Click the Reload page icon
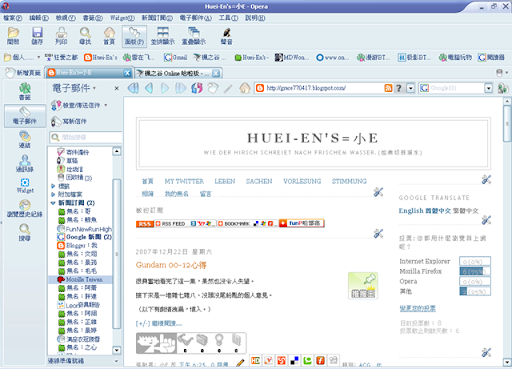Screen dimensions: 512x369 point(197,88)
